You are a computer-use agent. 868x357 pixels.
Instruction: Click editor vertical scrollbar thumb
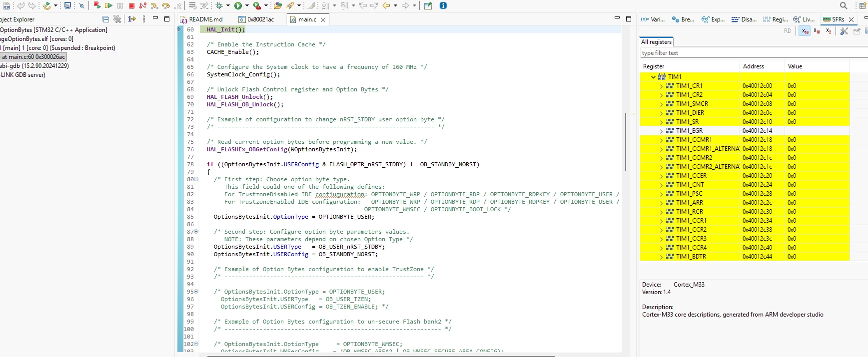click(x=625, y=142)
